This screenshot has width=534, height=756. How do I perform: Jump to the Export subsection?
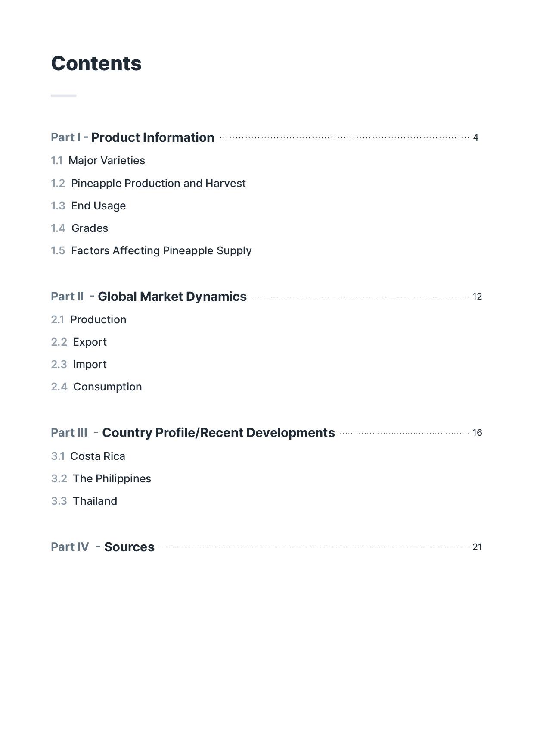[90, 342]
